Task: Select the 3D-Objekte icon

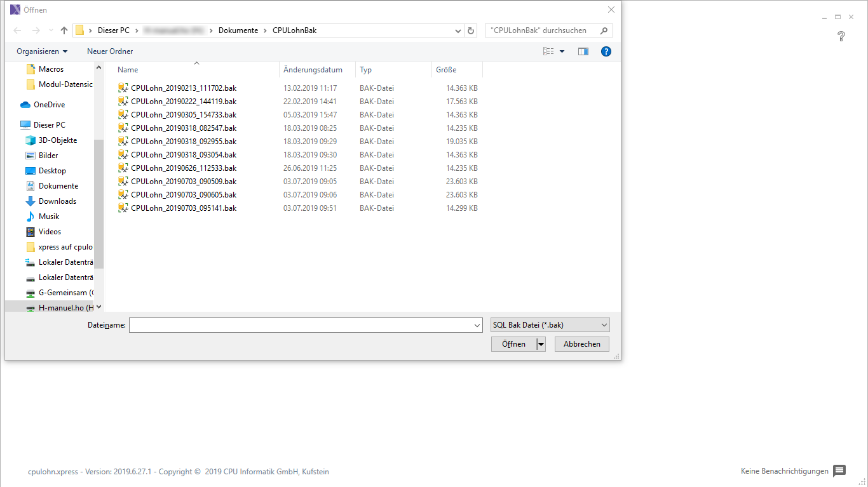Action: [x=31, y=140]
